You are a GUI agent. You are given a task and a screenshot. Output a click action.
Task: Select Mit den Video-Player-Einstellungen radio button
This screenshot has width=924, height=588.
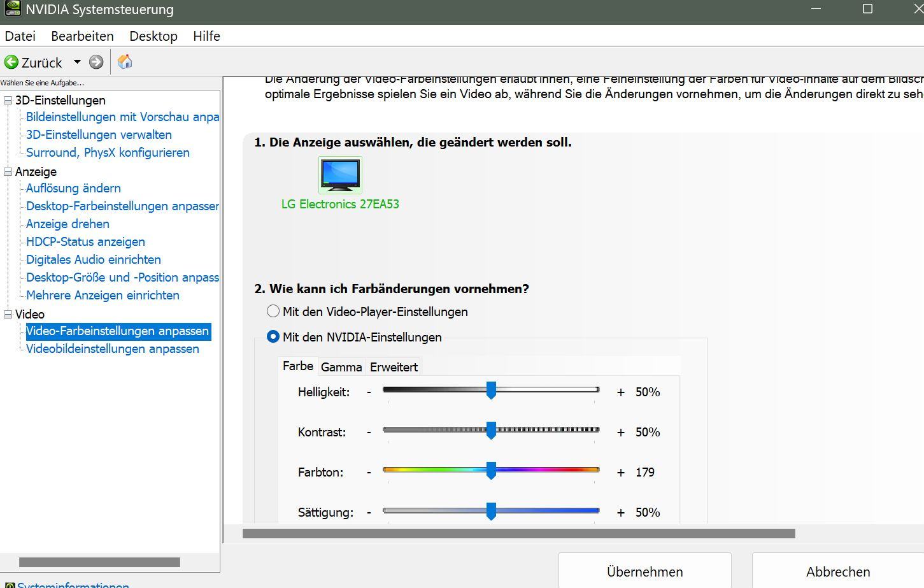[x=273, y=312]
